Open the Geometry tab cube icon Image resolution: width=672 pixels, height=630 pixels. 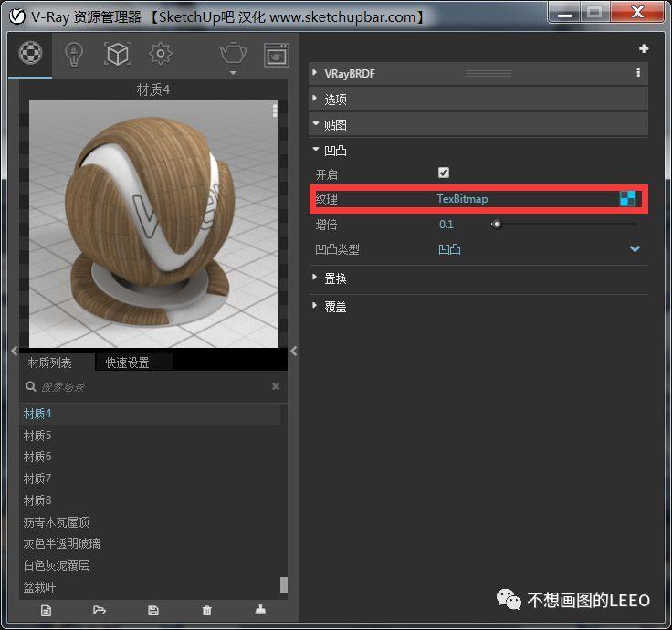pos(118,54)
